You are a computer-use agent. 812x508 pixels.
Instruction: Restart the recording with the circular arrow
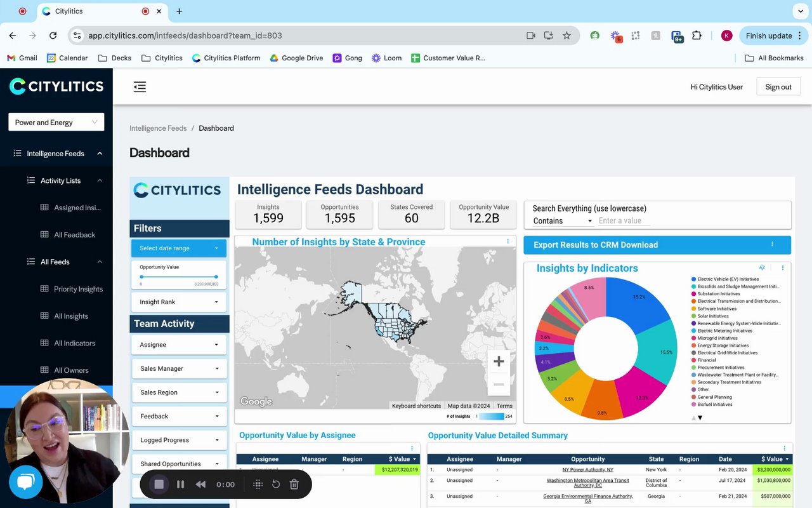276,485
